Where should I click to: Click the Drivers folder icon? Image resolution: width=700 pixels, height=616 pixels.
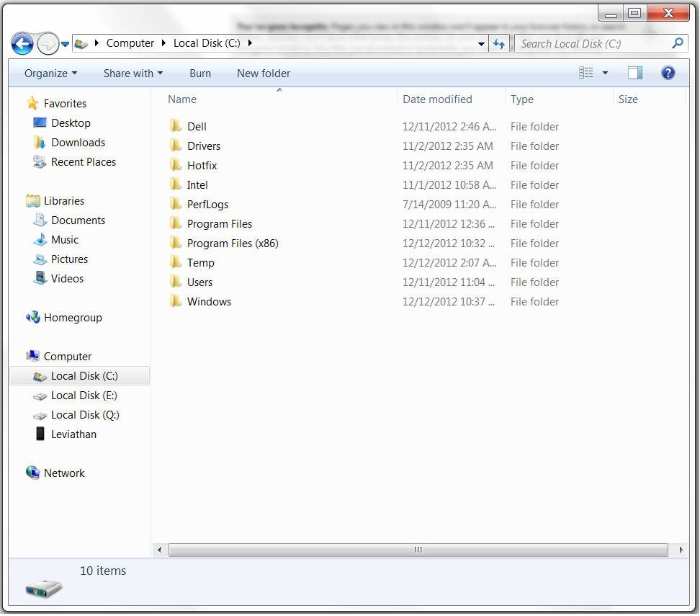coord(176,146)
